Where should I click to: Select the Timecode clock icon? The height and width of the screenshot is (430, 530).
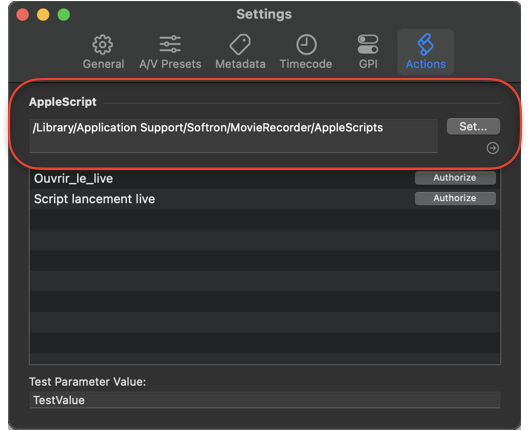[x=306, y=44]
